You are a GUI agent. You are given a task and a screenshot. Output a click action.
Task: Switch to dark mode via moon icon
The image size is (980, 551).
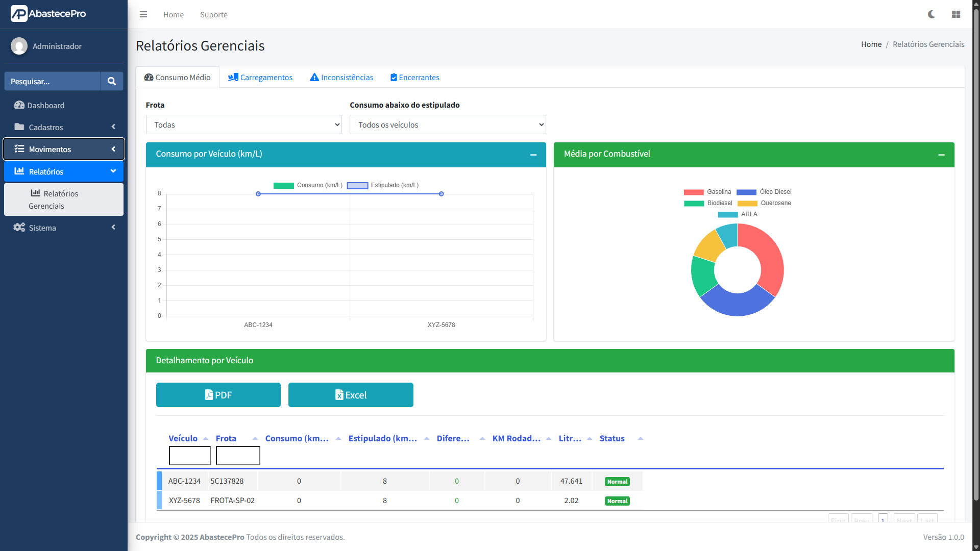[932, 14]
